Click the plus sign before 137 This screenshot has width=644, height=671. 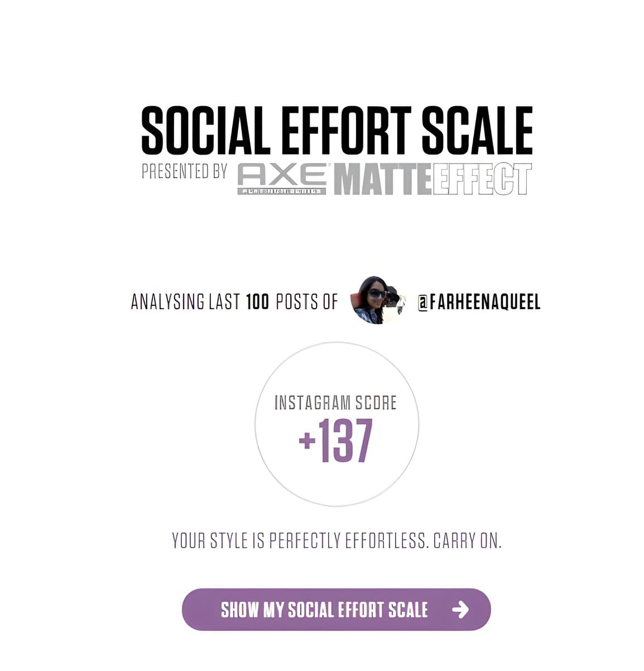click(307, 442)
